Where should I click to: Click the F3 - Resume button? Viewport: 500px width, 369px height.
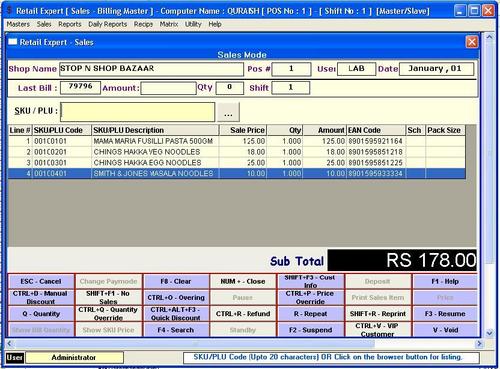(x=445, y=314)
